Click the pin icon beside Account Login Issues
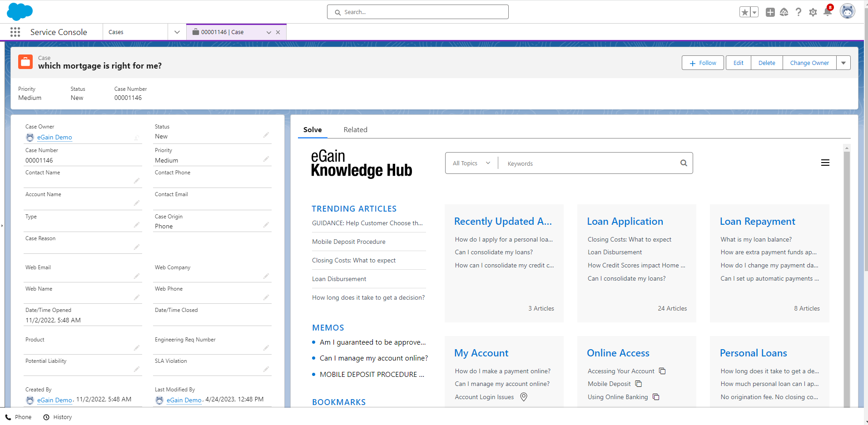Image resolution: width=868 pixels, height=425 pixels. 523,397
